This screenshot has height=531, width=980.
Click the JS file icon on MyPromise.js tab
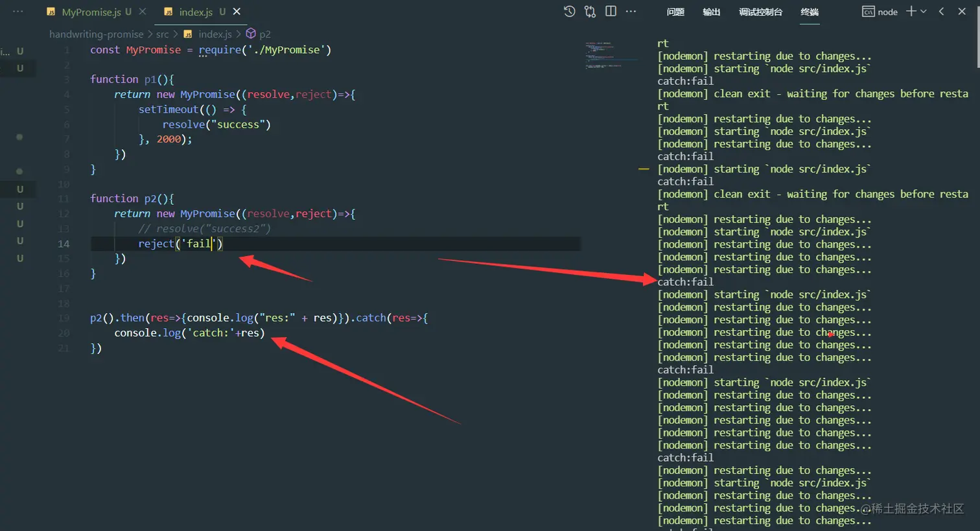coord(51,12)
